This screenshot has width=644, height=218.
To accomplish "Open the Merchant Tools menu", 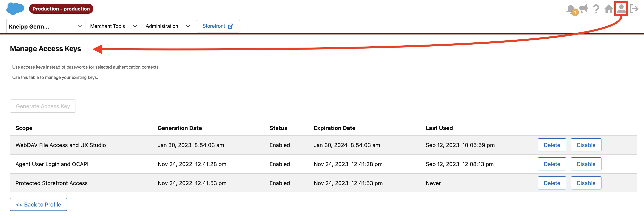I will click(x=108, y=26).
